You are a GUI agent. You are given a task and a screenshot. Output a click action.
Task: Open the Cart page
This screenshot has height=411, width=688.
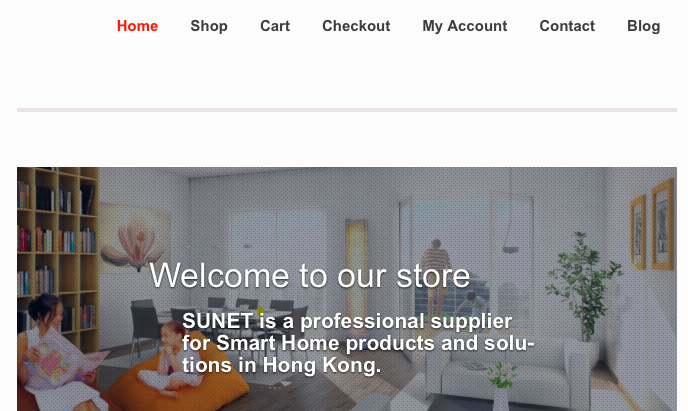(x=275, y=26)
